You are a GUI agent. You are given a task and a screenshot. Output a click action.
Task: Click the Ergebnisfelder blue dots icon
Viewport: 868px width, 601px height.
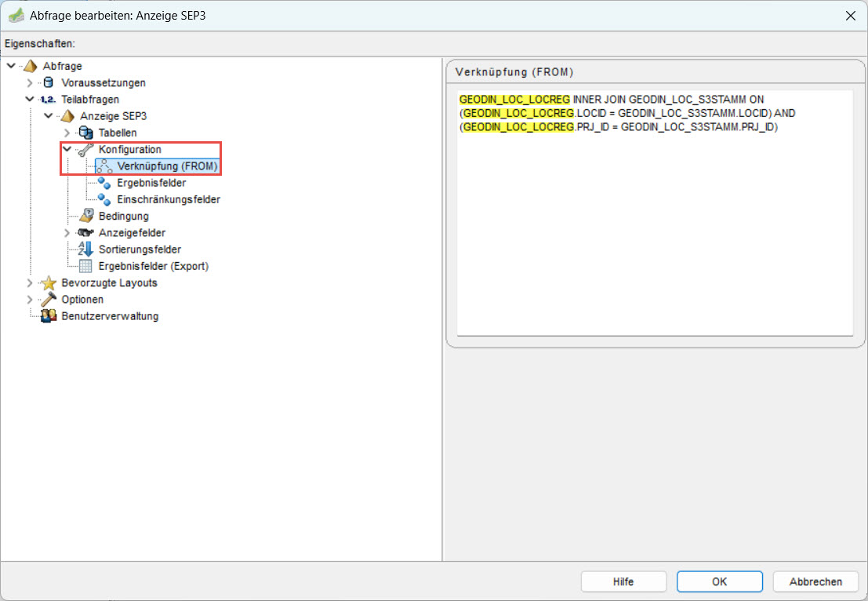[104, 183]
